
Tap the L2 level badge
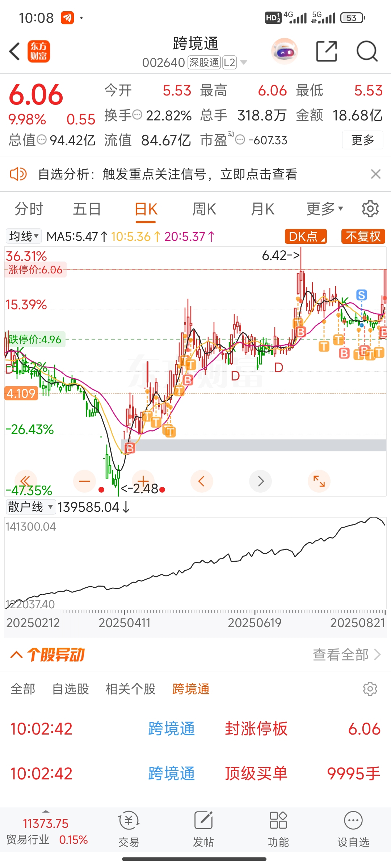click(x=230, y=63)
